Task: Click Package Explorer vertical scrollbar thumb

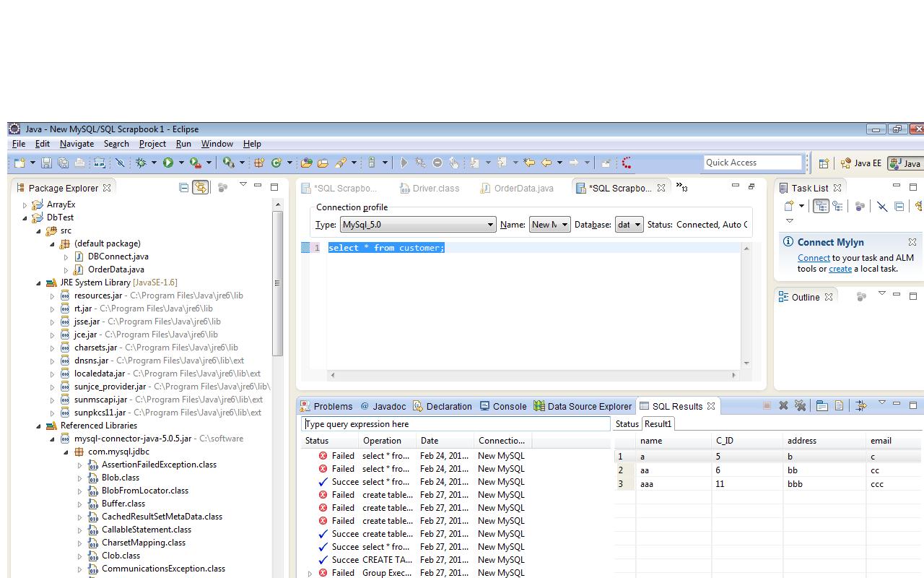Action: pyautogui.click(x=277, y=282)
